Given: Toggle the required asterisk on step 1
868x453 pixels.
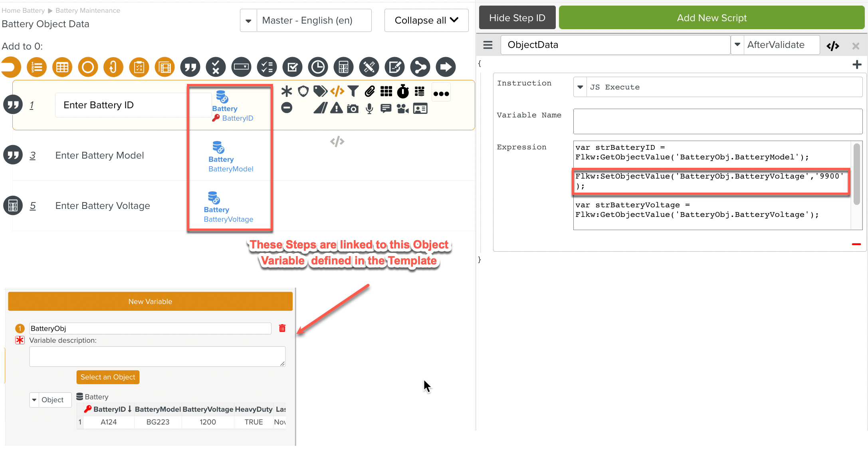Looking at the screenshot, I should point(286,91).
